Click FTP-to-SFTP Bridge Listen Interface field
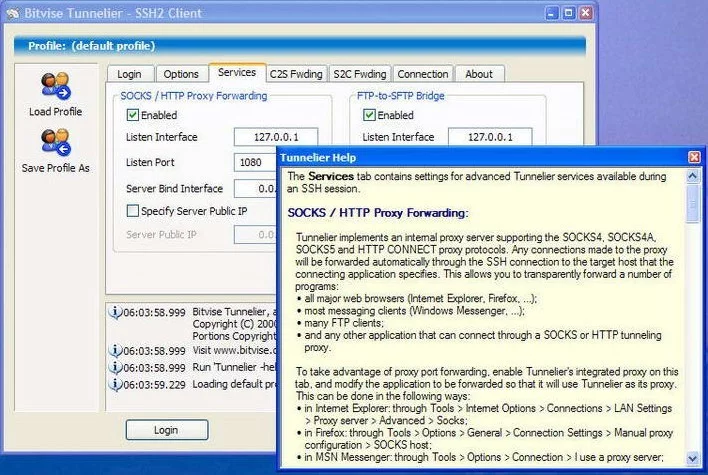708x475 pixels. point(490,137)
